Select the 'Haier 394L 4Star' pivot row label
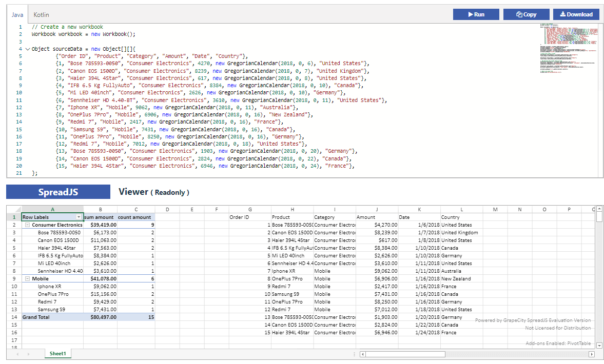 pos(52,248)
